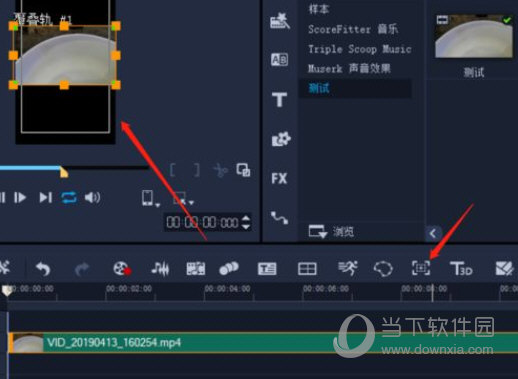Open the browse 浏览 folder button
The image size is (518, 379).
(x=331, y=231)
